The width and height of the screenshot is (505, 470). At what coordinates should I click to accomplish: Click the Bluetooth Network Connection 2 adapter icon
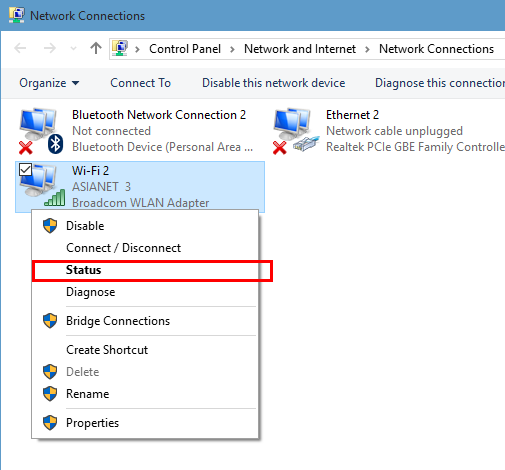tap(41, 131)
